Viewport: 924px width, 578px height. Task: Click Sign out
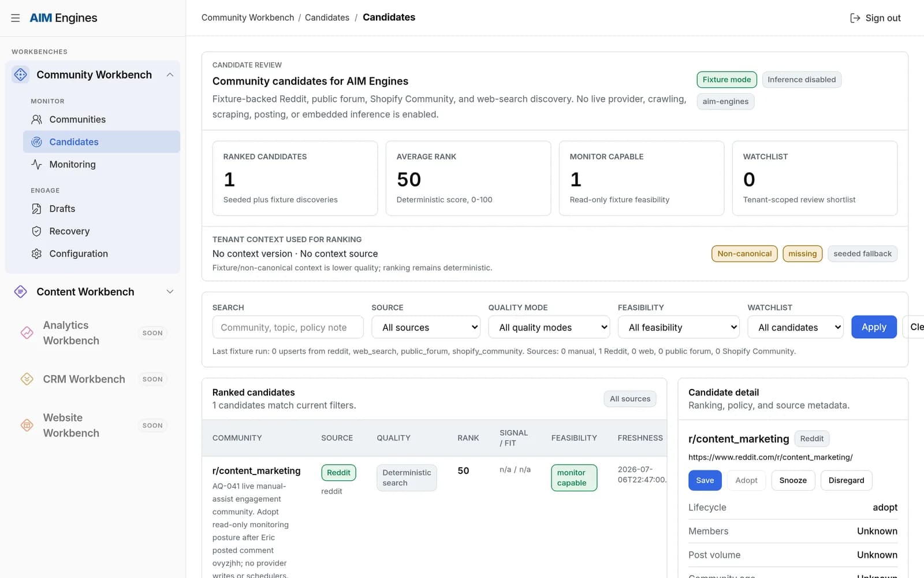click(x=875, y=18)
